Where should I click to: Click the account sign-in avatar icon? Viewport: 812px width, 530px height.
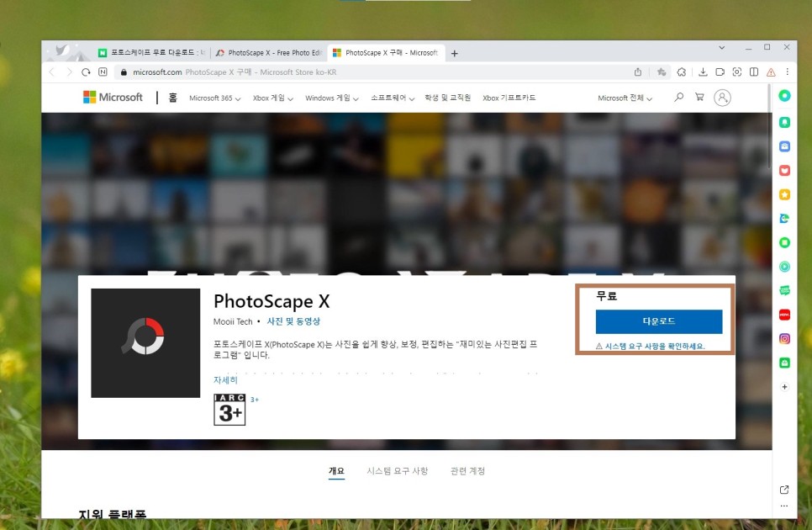coord(722,98)
